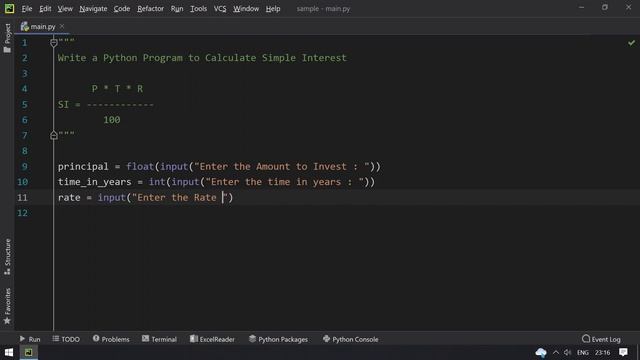
Task: Click line number 11 in gutter
Action: click(22, 198)
